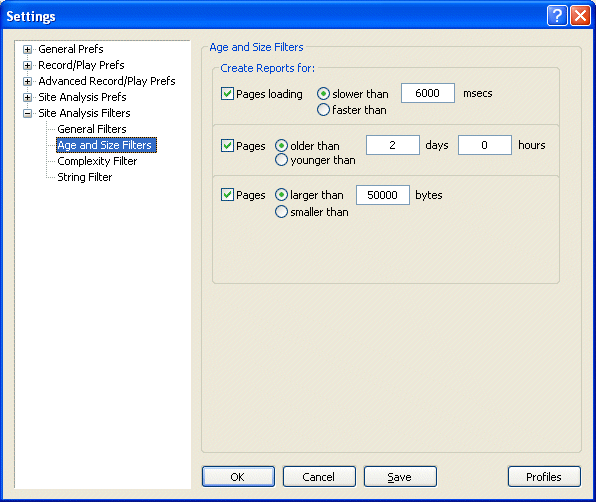
Task: Toggle the Pages larger/smaller size checkbox
Action: [227, 195]
